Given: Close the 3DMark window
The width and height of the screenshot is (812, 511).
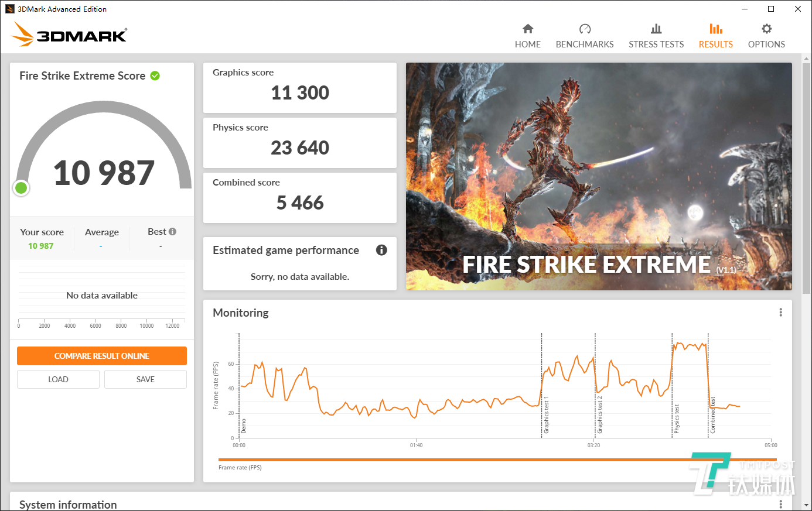Looking at the screenshot, I should pyautogui.click(x=798, y=9).
